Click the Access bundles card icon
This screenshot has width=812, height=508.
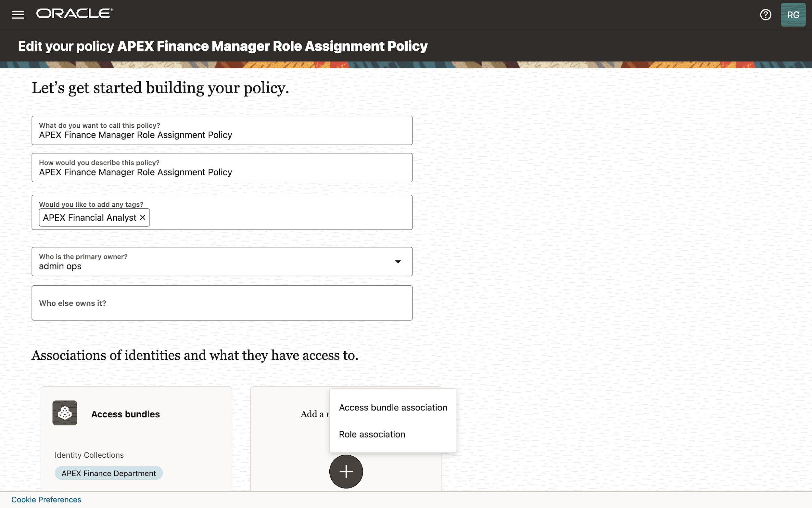coord(65,413)
